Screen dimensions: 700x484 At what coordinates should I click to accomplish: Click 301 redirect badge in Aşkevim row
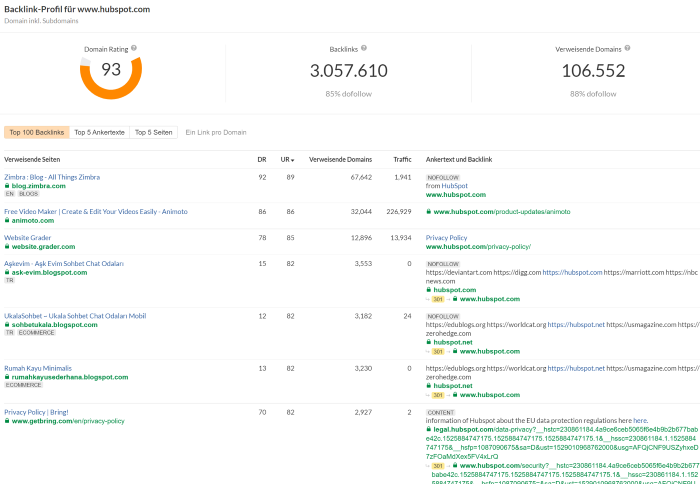[438, 299]
